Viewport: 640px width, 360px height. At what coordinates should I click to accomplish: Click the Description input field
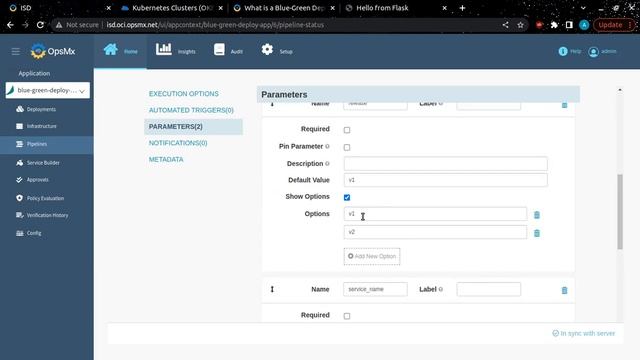[x=445, y=164]
